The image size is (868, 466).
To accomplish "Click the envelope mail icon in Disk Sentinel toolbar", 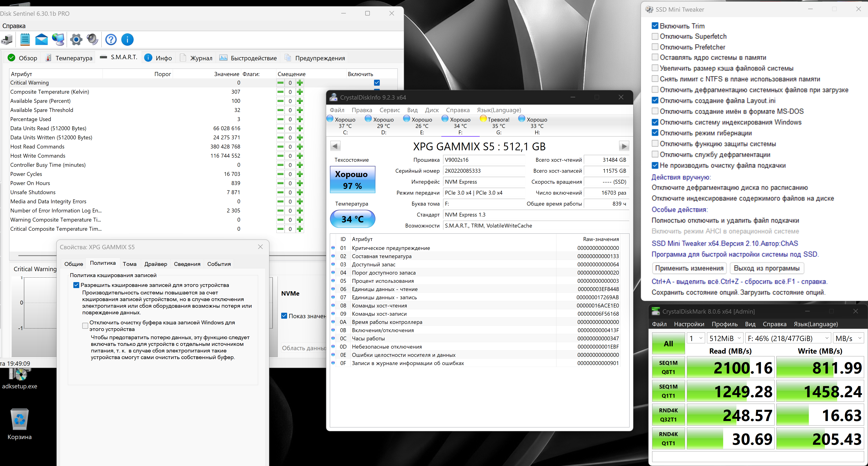I will tap(41, 40).
